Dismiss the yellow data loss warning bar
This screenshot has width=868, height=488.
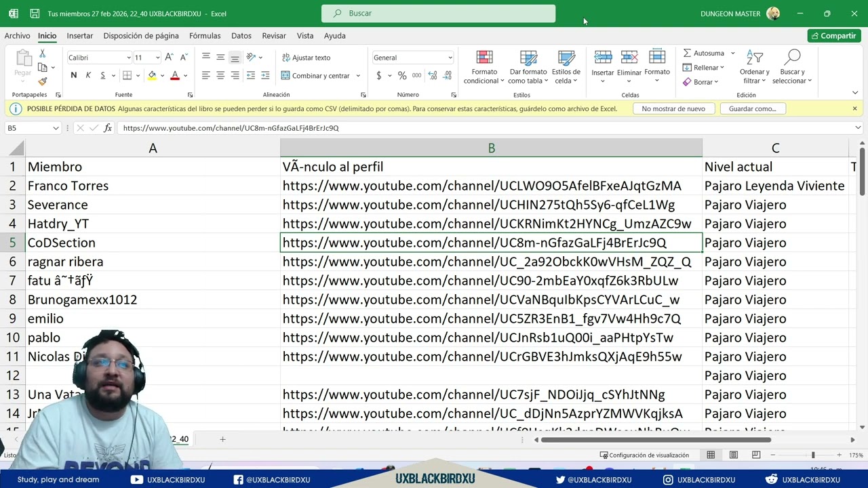[x=854, y=108]
